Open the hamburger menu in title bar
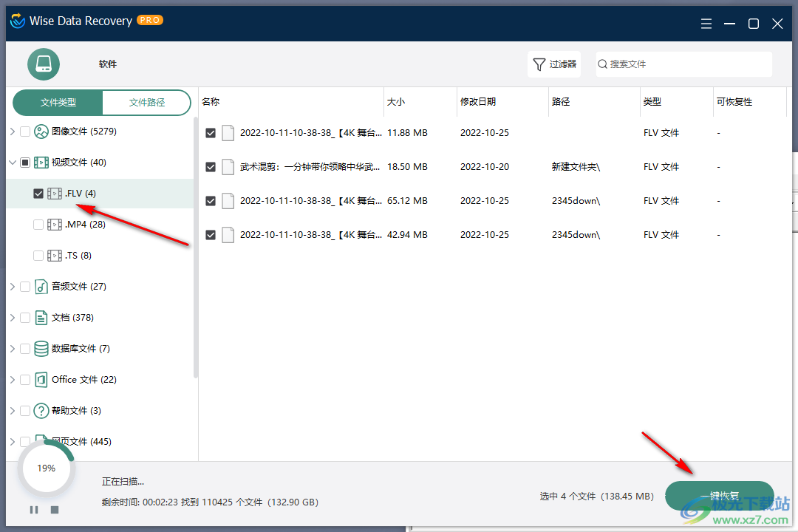This screenshot has height=532, width=798. (706, 24)
